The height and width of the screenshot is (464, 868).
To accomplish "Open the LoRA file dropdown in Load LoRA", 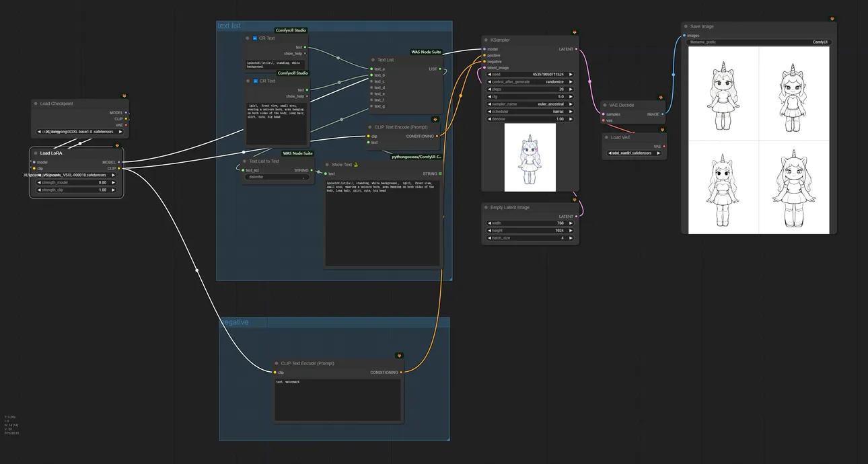I will click(76, 175).
